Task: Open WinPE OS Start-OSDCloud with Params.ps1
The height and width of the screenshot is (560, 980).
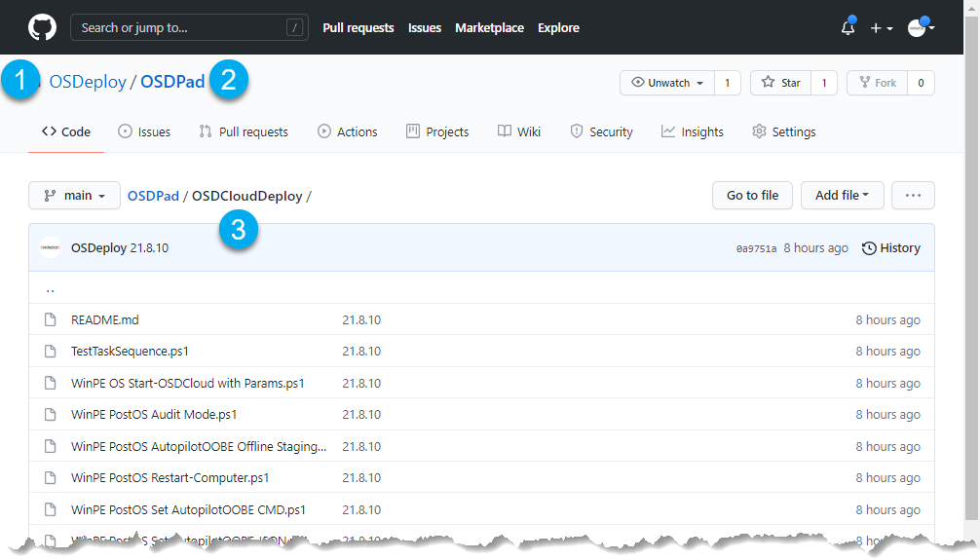Action: click(187, 383)
